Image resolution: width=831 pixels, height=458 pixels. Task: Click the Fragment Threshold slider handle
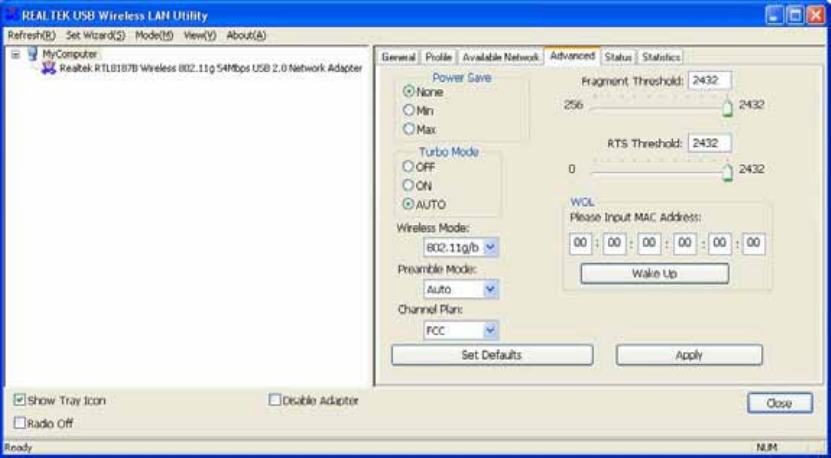click(x=728, y=108)
